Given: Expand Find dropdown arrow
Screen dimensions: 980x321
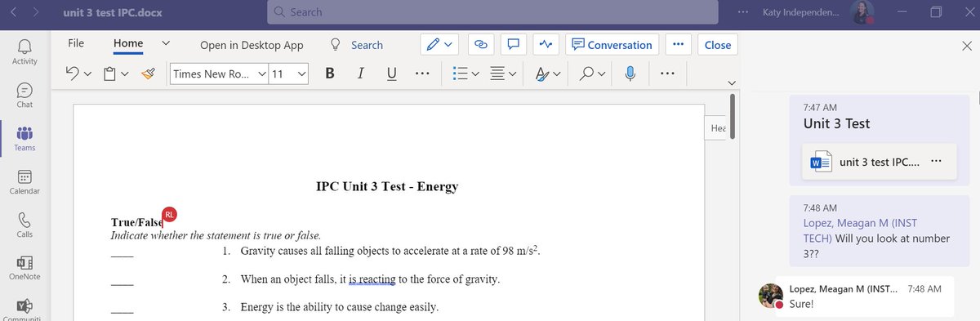Looking at the screenshot, I should (601, 75).
